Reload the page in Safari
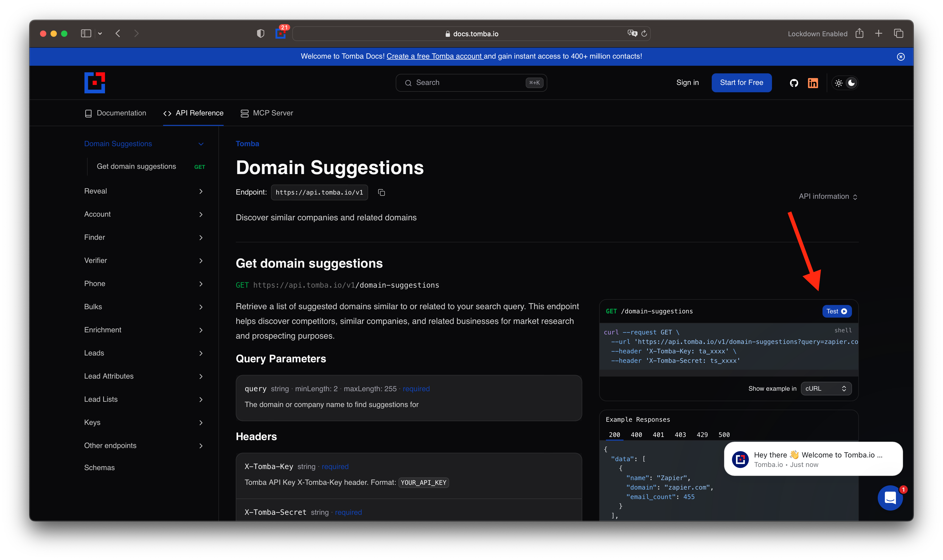 (644, 34)
